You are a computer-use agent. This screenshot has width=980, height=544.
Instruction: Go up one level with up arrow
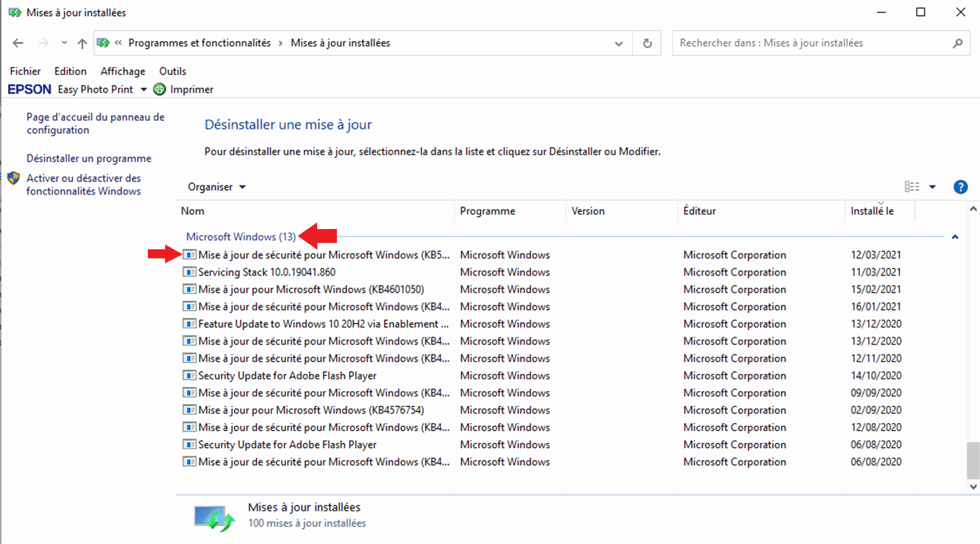82,43
